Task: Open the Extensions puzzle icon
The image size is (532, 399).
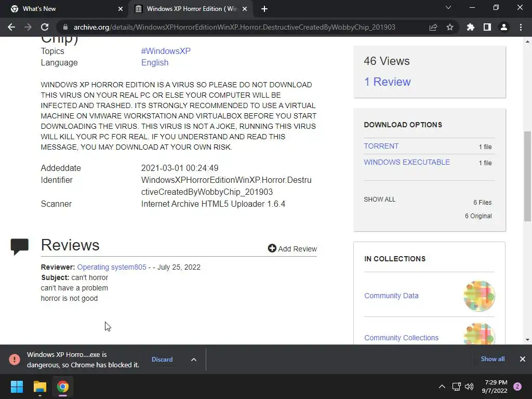Action: click(471, 27)
